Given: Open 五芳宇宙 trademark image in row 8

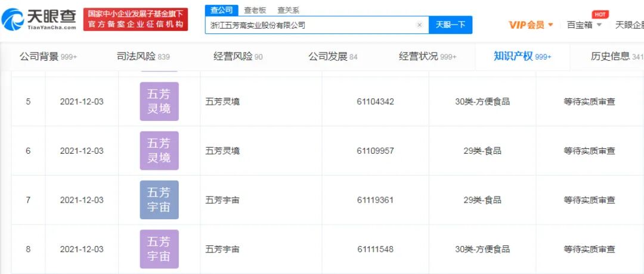Looking at the screenshot, I should click(159, 249).
